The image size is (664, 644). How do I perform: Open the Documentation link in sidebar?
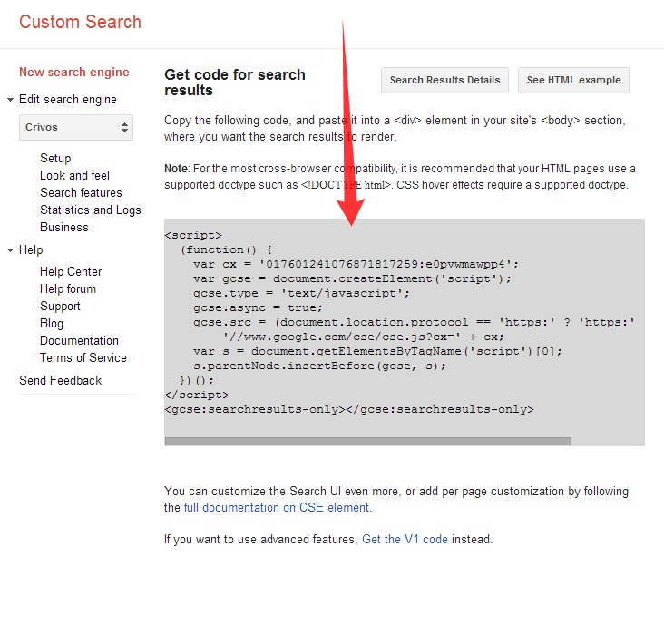point(79,340)
